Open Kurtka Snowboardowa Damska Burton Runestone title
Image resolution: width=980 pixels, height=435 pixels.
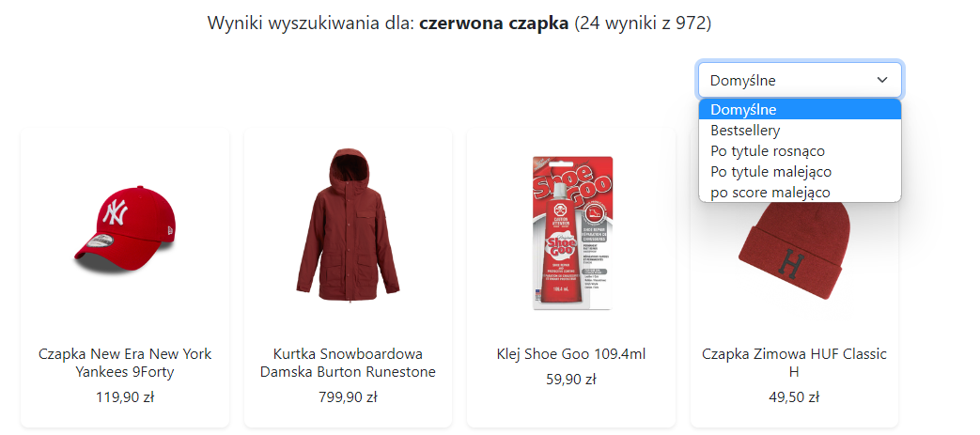coord(349,363)
